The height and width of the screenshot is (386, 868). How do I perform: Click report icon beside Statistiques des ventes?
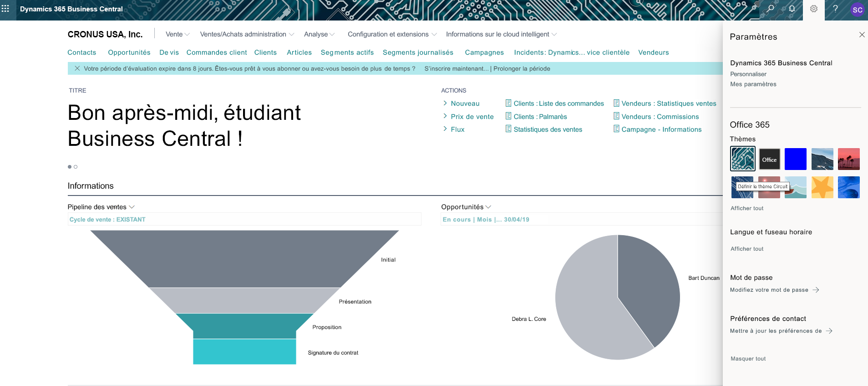coord(508,129)
